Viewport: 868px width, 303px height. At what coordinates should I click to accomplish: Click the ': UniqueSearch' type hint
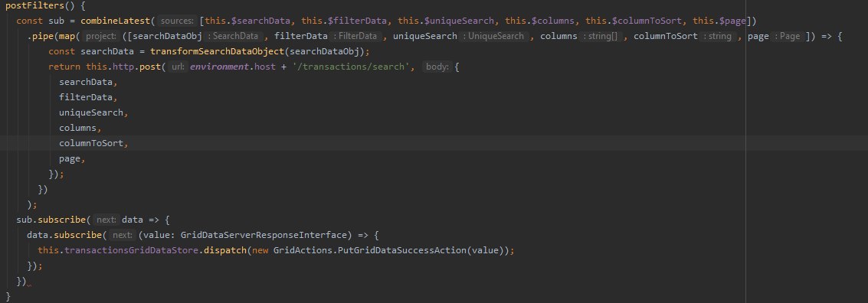click(493, 37)
